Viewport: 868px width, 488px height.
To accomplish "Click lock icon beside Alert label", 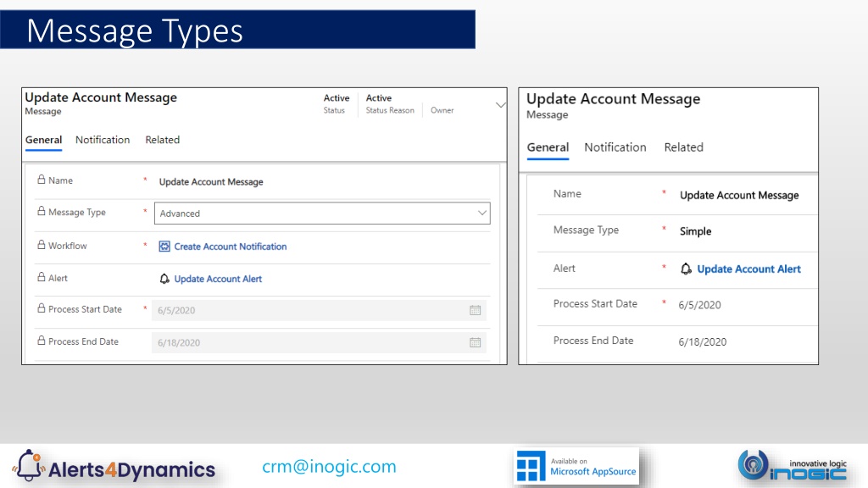I will tap(41, 277).
